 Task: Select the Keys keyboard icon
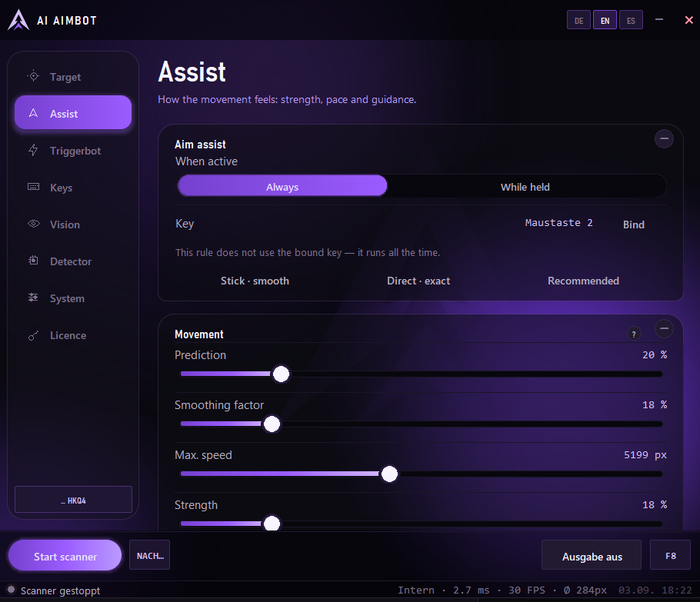coord(34,187)
